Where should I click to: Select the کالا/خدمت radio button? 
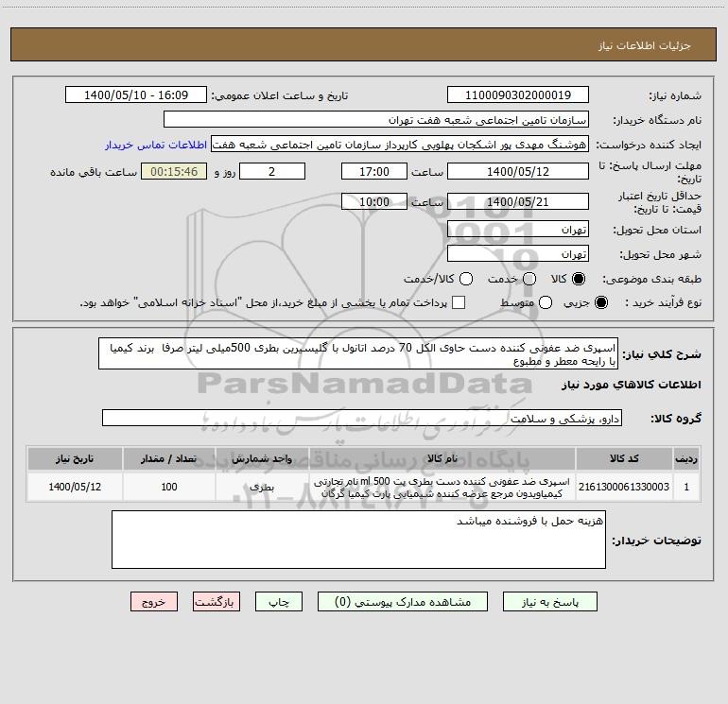(x=466, y=279)
